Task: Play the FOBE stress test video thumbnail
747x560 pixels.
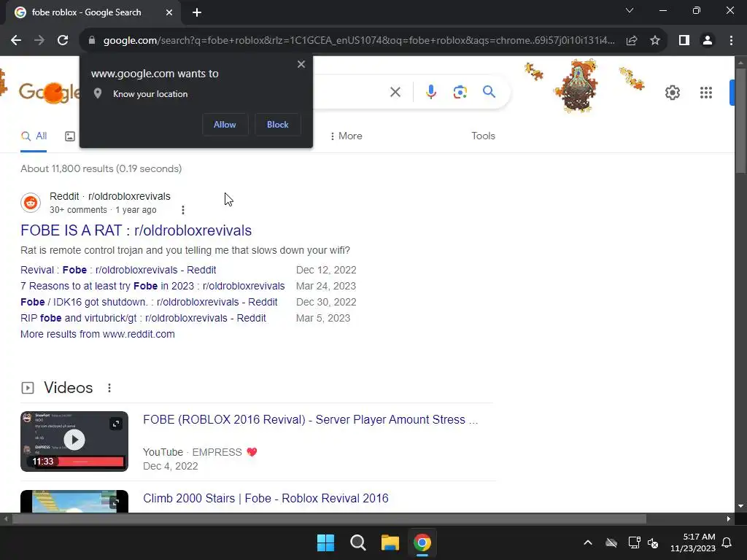Action: [74, 441]
